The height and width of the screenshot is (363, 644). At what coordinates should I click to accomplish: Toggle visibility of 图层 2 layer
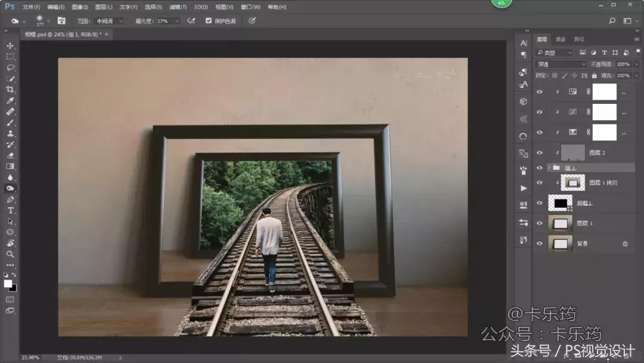[540, 153]
